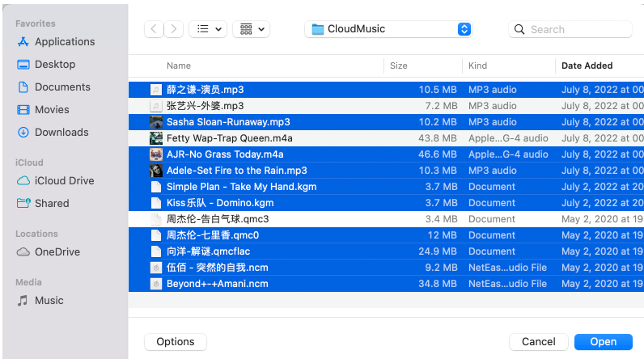Click the 7.2 MB size cell
Viewport: 644px width, 359px height.
(442, 106)
